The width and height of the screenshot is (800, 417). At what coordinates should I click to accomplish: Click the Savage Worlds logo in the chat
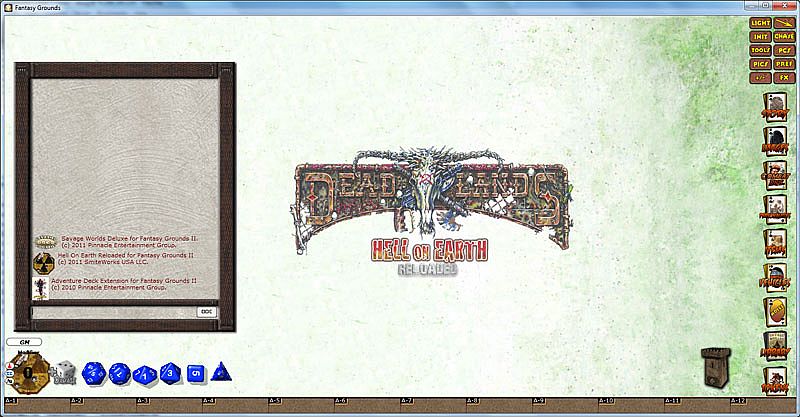click(45, 241)
